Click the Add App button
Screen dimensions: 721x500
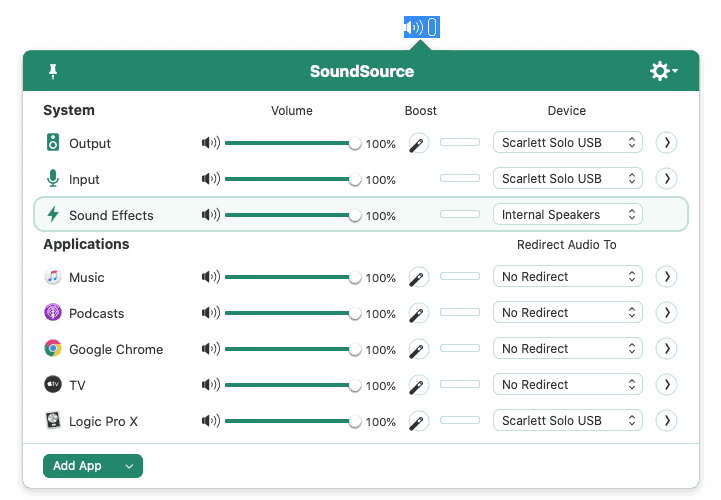(x=78, y=466)
